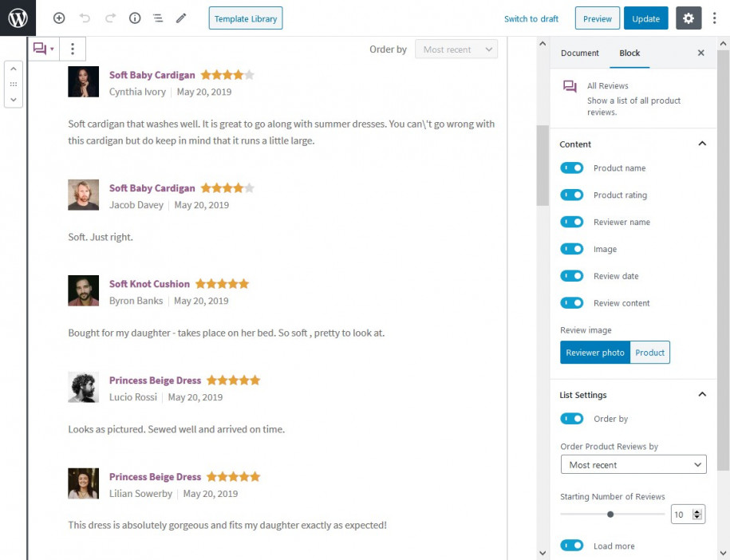Switch to the Document tab
The height and width of the screenshot is (560, 730).
pyautogui.click(x=579, y=53)
